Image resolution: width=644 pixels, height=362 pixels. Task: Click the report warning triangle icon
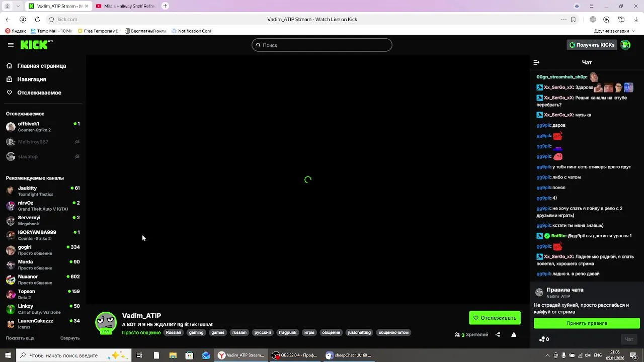coord(514,335)
